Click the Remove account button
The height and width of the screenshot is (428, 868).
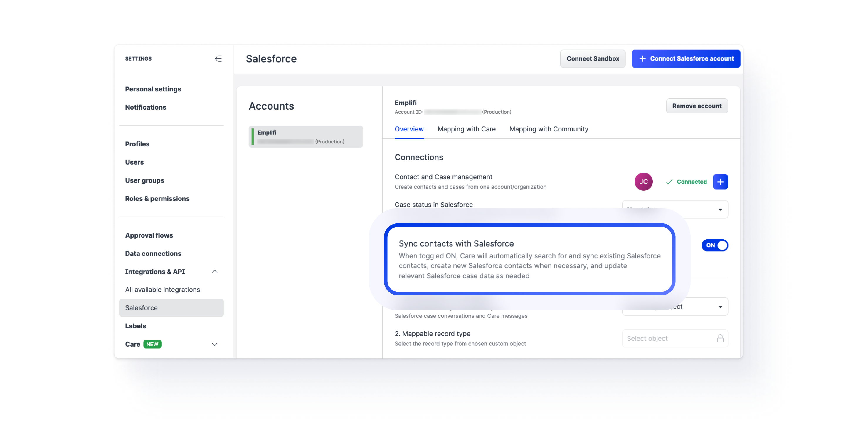pos(697,106)
